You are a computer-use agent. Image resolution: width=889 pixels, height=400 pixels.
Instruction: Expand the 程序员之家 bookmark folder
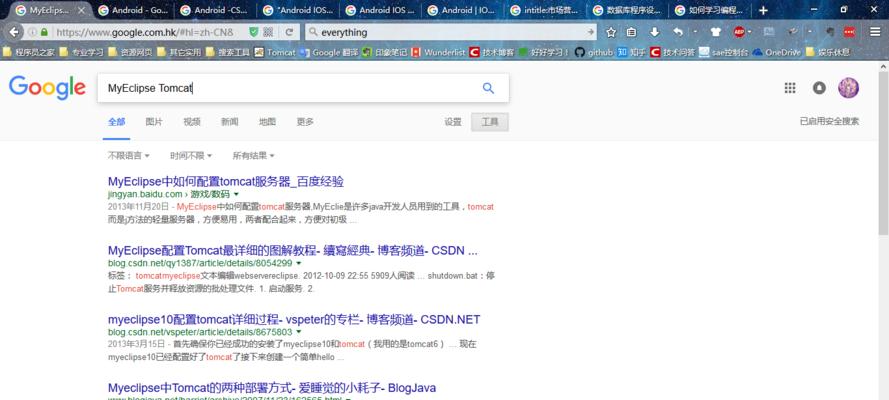(x=29, y=52)
